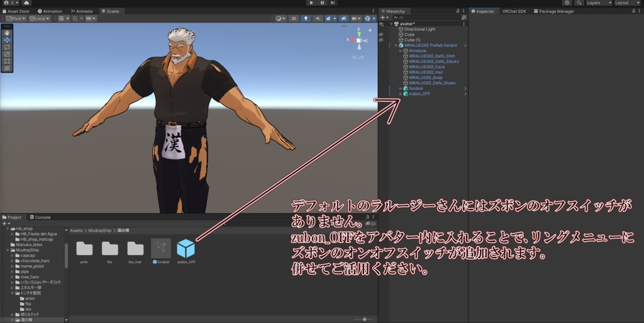Click the Hierarchy create plus button
This screenshot has width=644, height=323.
(384, 18)
